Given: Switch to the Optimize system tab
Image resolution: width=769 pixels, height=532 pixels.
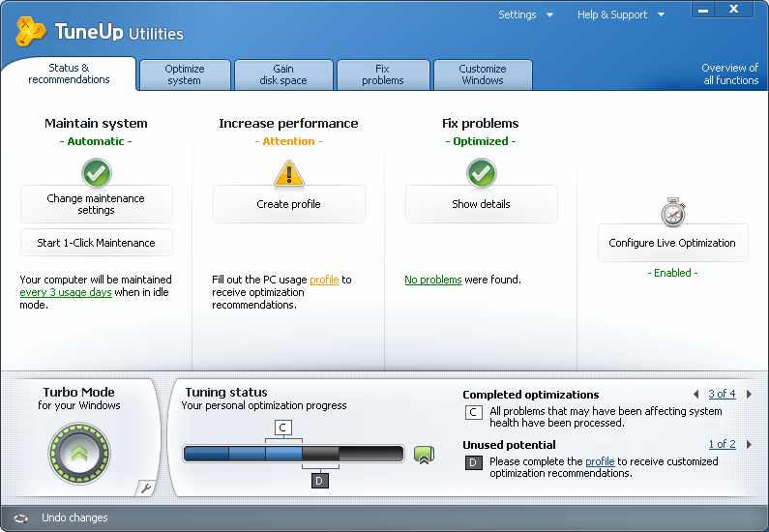Looking at the screenshot, I should pos(185,74).
